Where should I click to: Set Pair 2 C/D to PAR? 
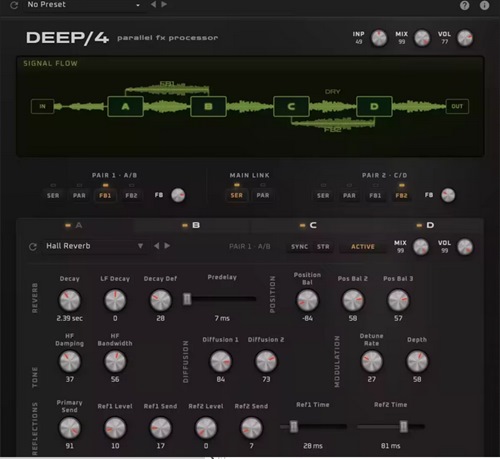349,195
